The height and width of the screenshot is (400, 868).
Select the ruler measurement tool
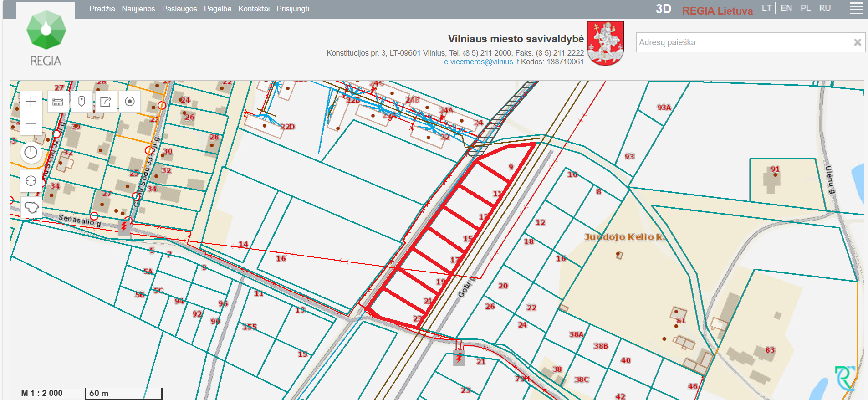58,102
